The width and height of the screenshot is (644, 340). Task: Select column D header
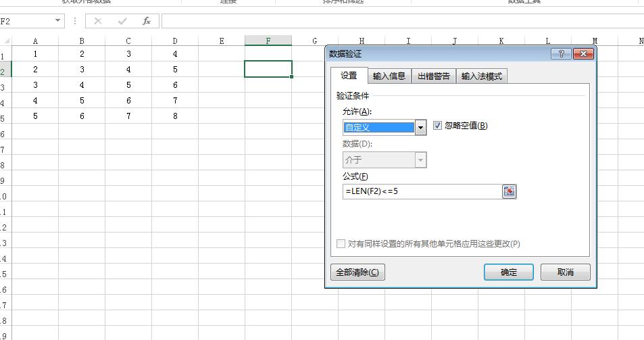(x=175, y=41)
